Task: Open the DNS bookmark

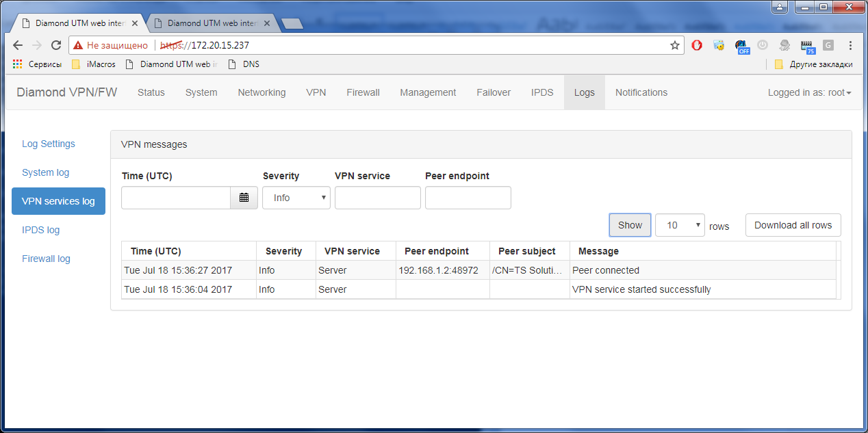Action: [243, 64]
